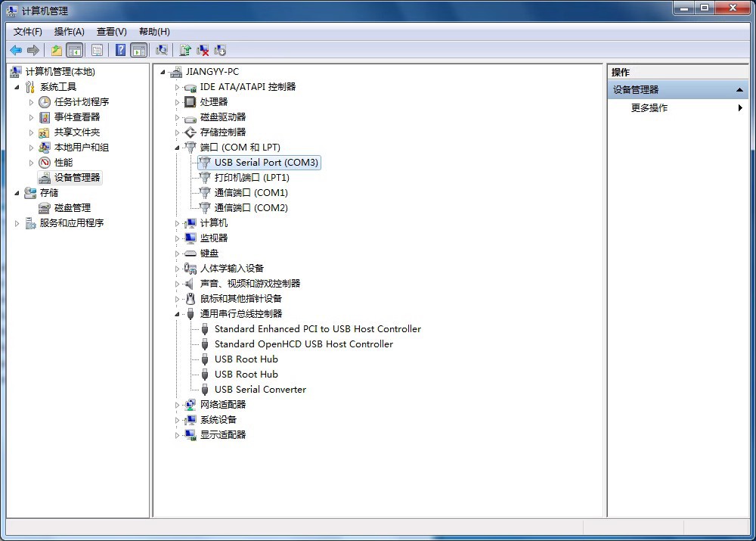Select the 磁盘驱动器 category
The image size is (756, 541).
coord(223,117)
